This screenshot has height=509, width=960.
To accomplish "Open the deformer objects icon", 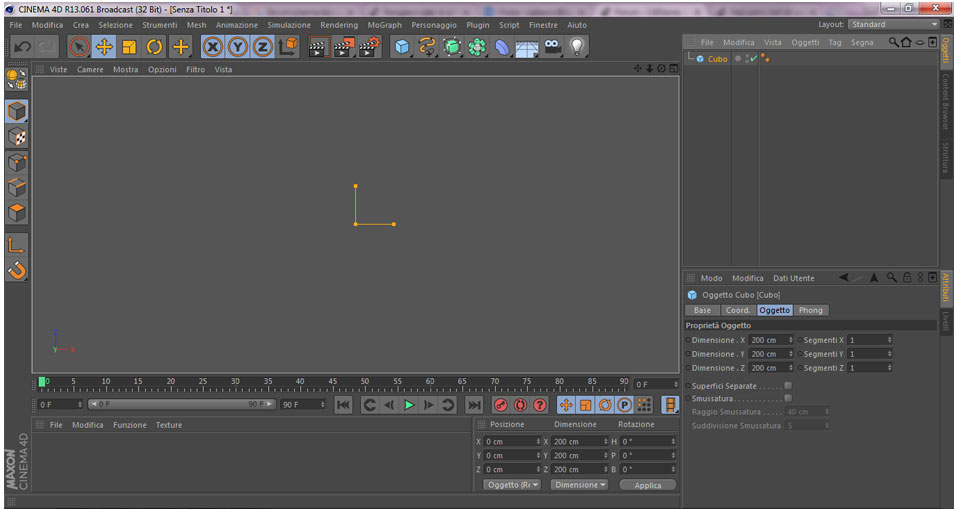I will 502,47.
